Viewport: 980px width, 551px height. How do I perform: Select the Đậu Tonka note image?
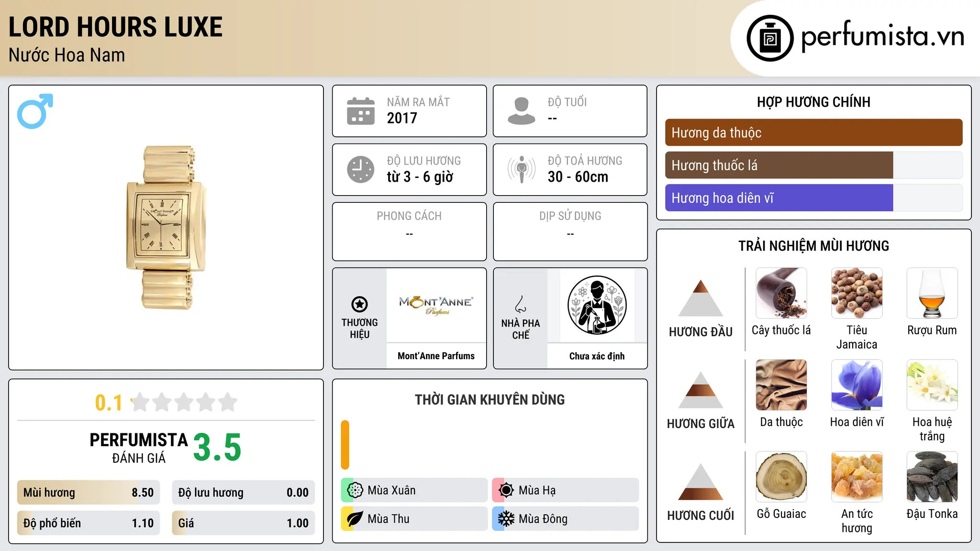932,477
